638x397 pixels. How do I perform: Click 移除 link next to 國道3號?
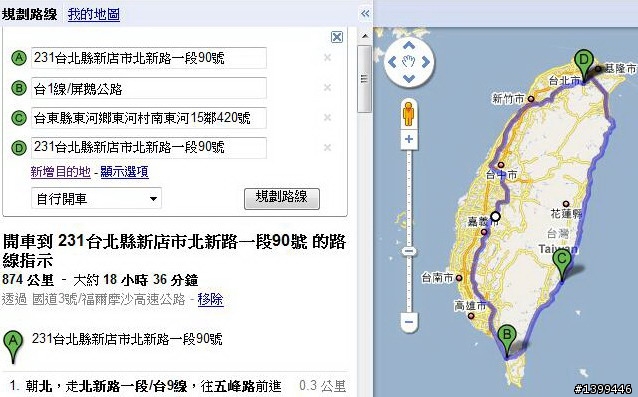[x=210, y=299]
